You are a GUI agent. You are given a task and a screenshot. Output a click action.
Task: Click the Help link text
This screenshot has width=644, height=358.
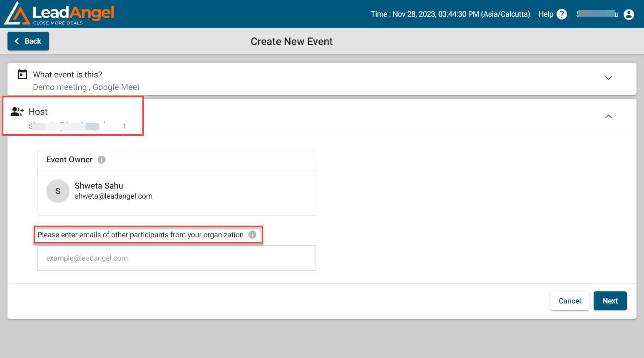point(546,14)
